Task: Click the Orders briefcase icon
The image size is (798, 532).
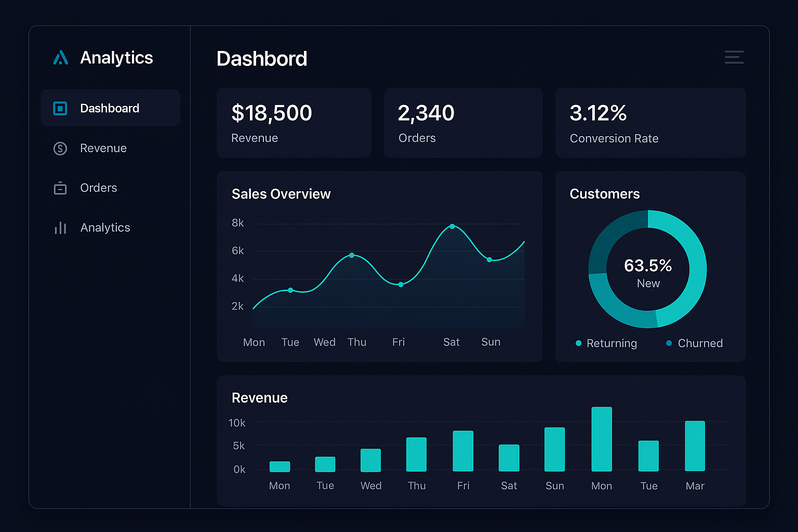Action: (60, 188)
